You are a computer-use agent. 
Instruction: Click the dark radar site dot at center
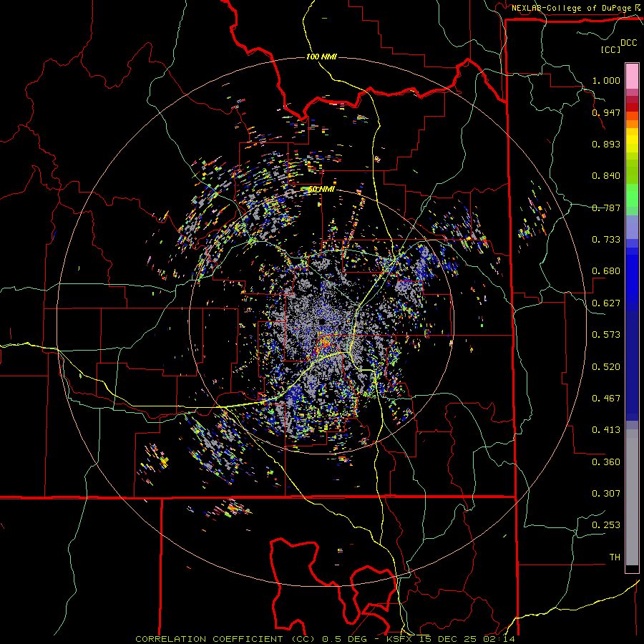pyautogui.click(x=321, y=321)
